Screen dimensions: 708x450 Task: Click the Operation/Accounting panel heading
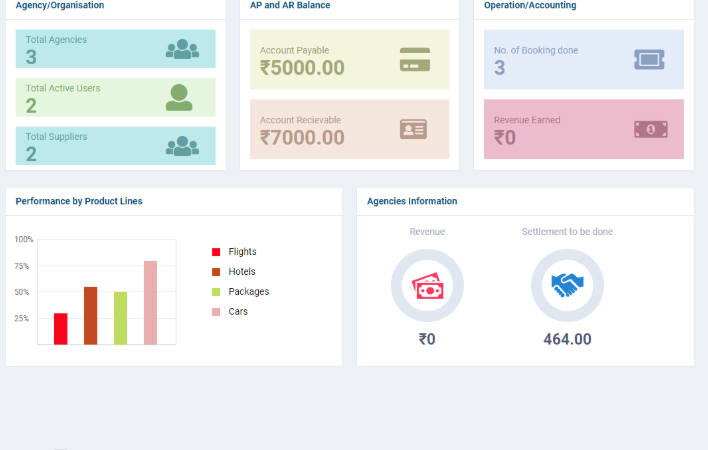(530, 5)
